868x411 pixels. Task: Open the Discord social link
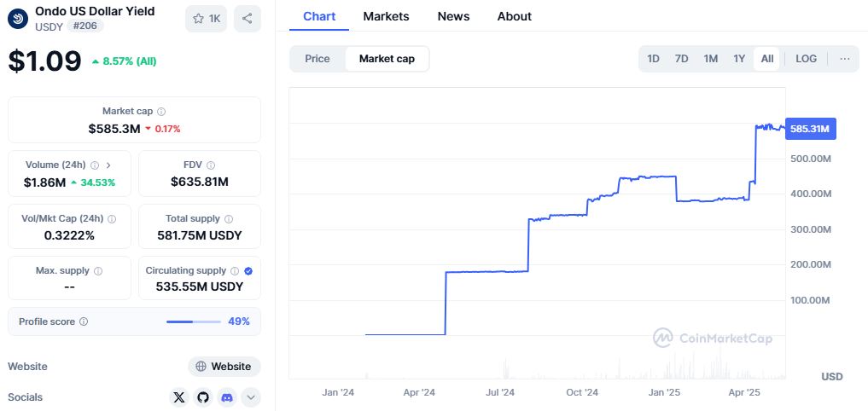pyautogui.click(x=227, y=397)
